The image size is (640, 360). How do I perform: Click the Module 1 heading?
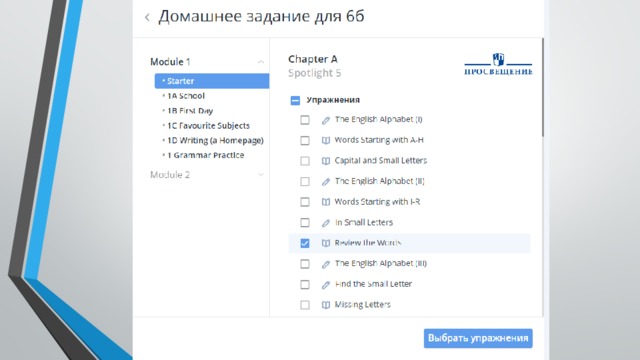click(x=170, y=62)
